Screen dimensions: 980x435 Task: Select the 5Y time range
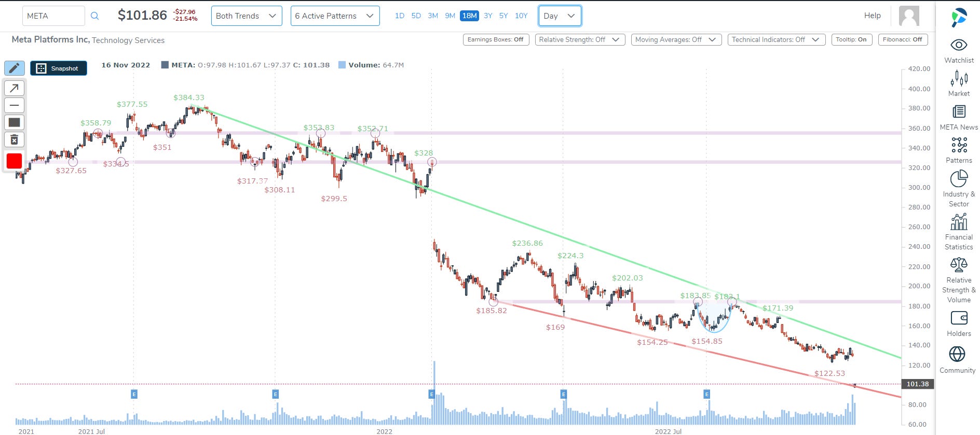point(503,16)
